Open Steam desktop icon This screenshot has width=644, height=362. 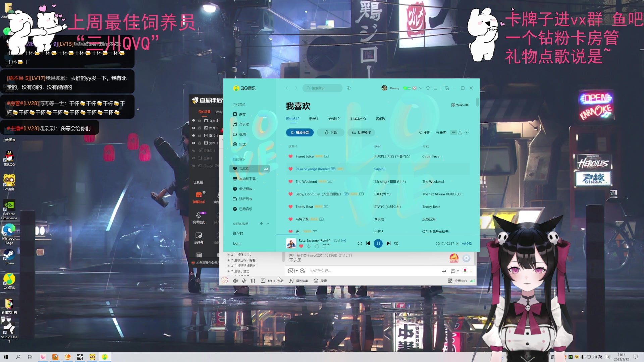pyautogui.click(x=9, y=257)
